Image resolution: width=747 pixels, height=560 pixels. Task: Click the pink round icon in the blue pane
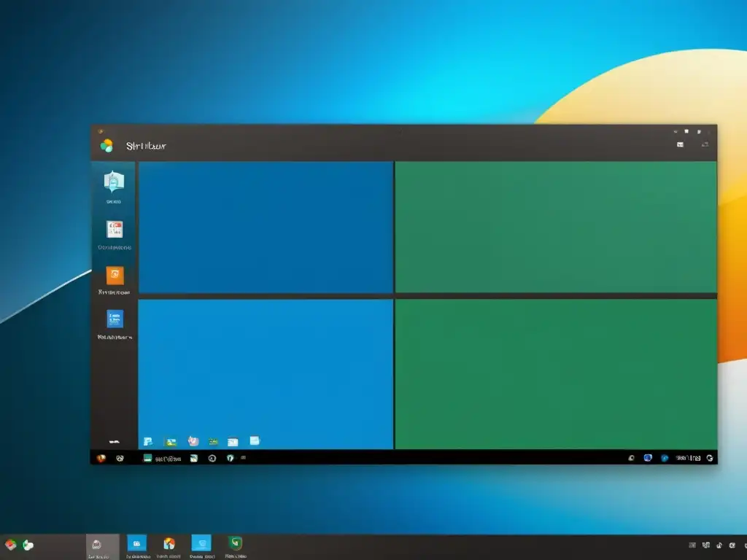(193, 441)
